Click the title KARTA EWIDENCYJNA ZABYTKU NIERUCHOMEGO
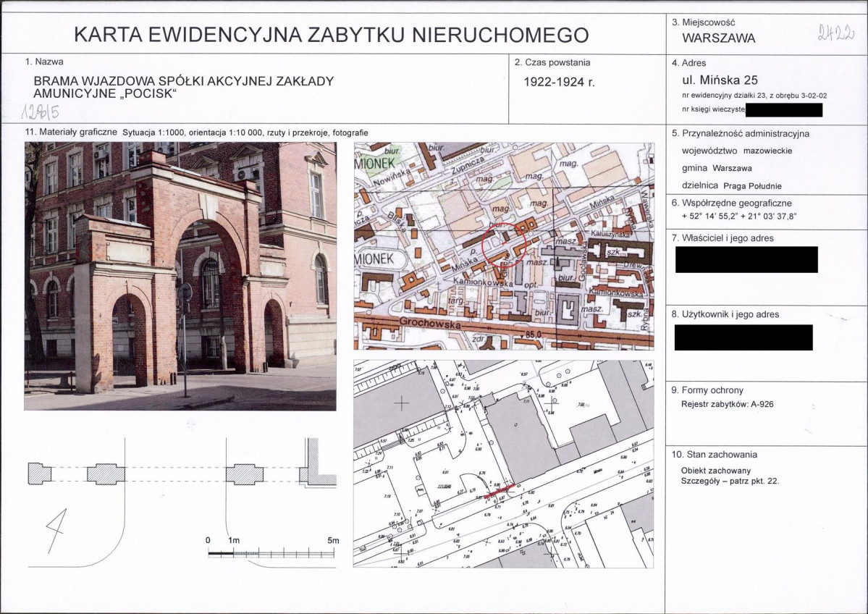This screenshot has height=614, width=868. click(331, 35)
